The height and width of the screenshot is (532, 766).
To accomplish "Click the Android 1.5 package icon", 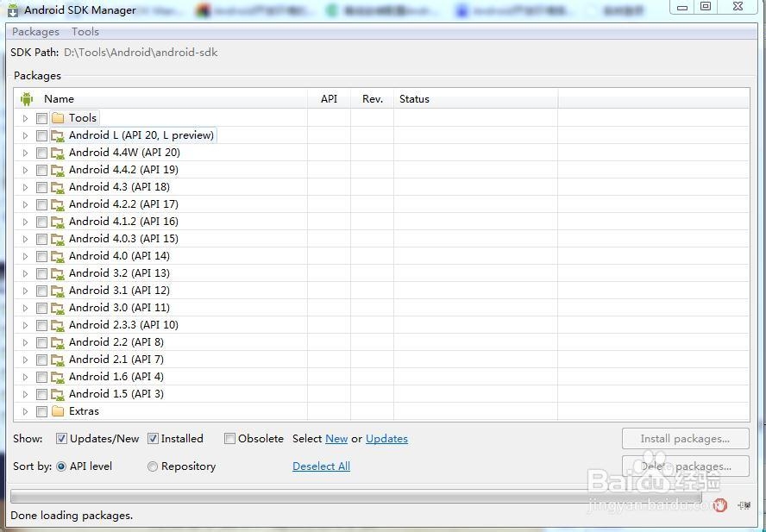I will [58, 394].
